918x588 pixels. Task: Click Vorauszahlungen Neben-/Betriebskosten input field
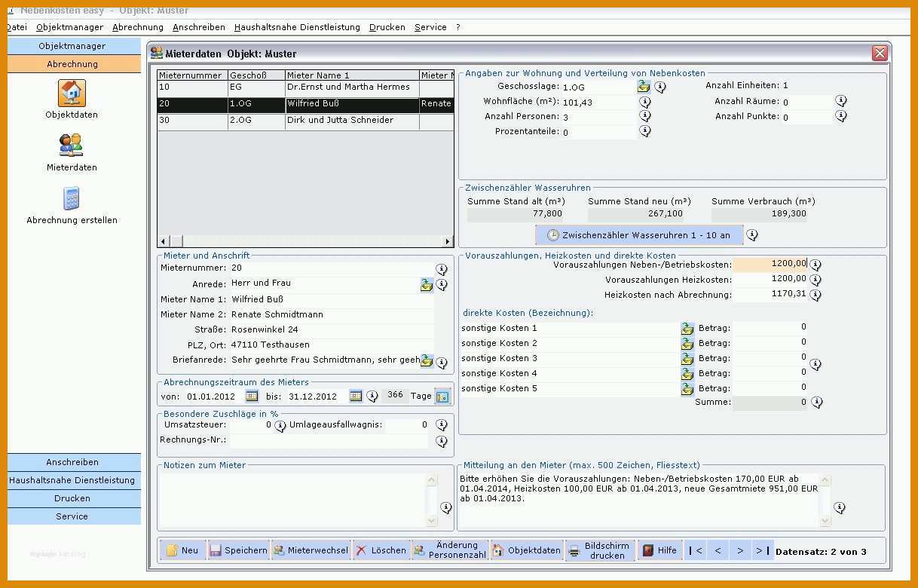click(x=770, y=264)
